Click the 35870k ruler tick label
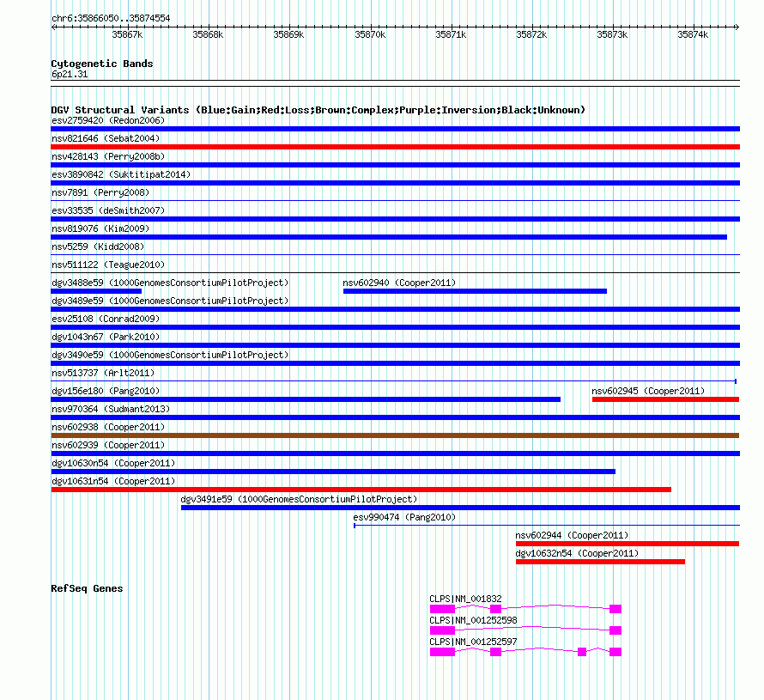This screenshot has height=700, width=764. coord(370,34)
